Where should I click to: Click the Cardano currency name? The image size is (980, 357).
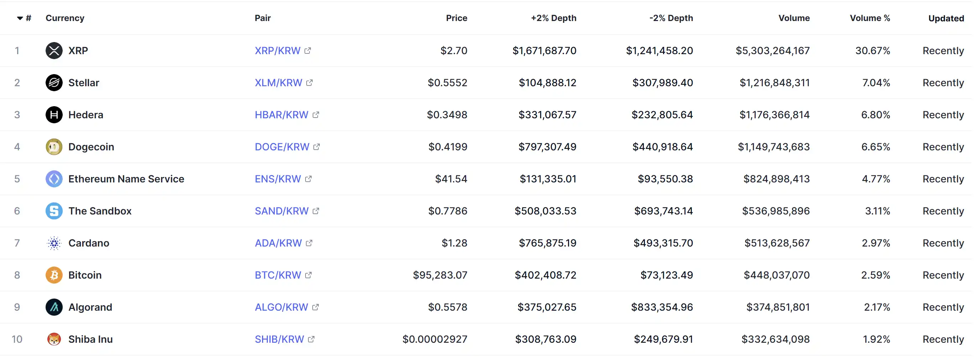coord(89,243)
